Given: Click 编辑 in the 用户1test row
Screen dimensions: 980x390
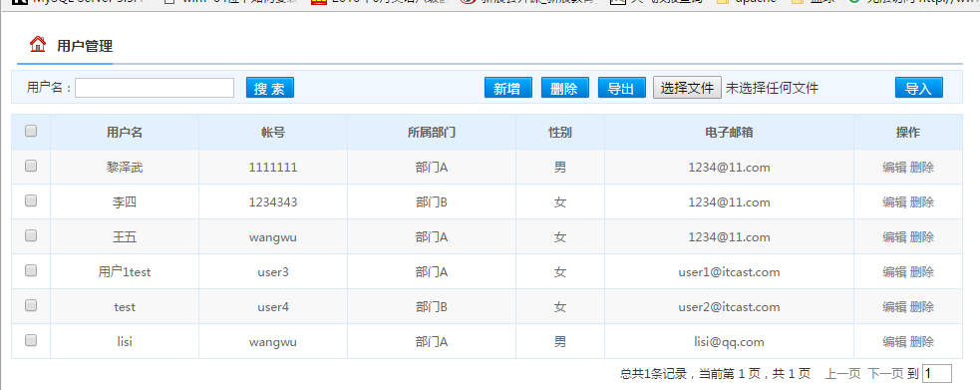Looking at the screenshot, I should click(x=894, y=272).
